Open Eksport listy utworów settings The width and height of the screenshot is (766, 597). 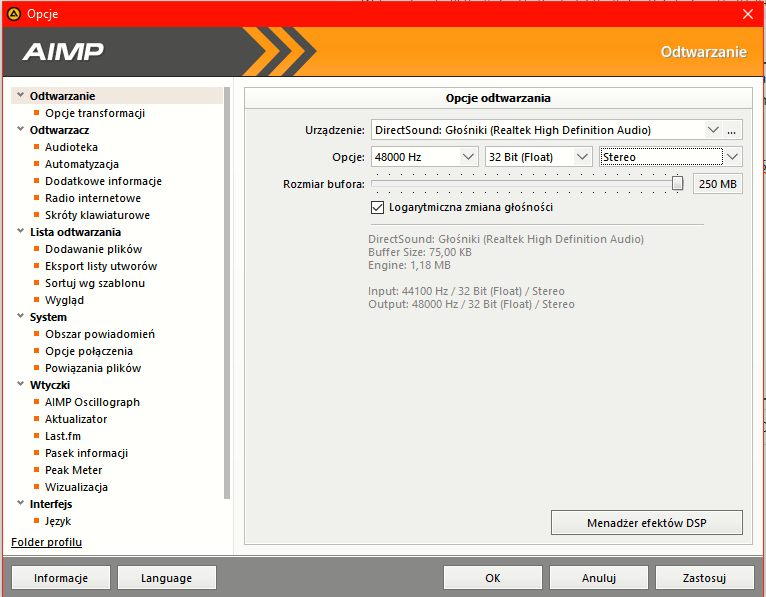101,266
